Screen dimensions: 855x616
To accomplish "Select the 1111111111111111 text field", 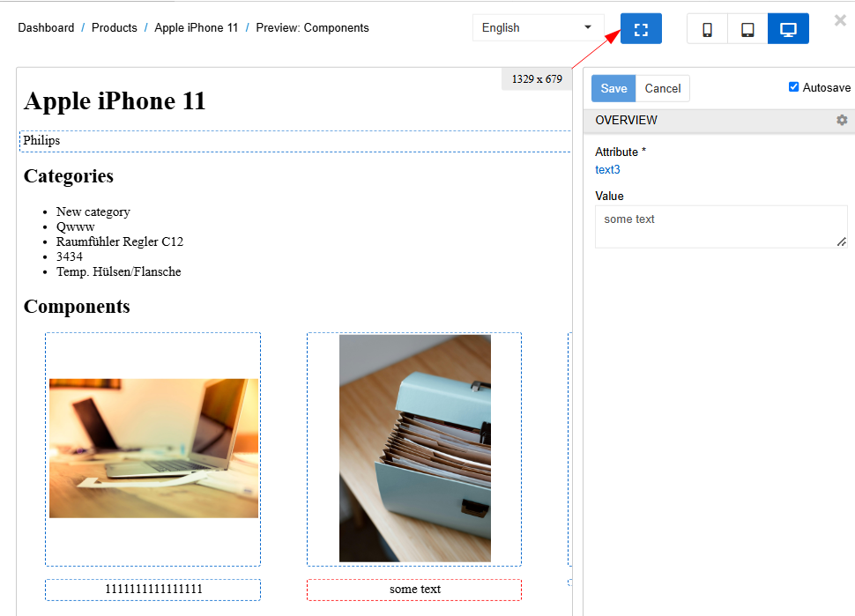I will [x=152, y=590].
